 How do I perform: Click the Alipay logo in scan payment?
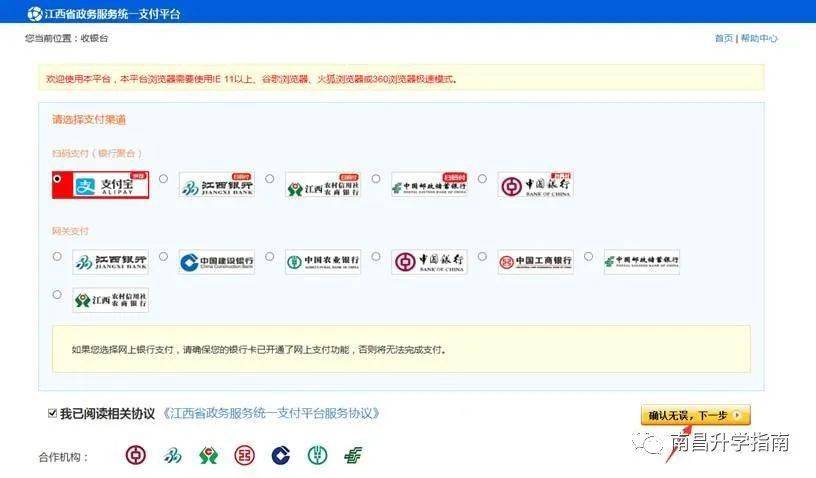pos(110,185)
